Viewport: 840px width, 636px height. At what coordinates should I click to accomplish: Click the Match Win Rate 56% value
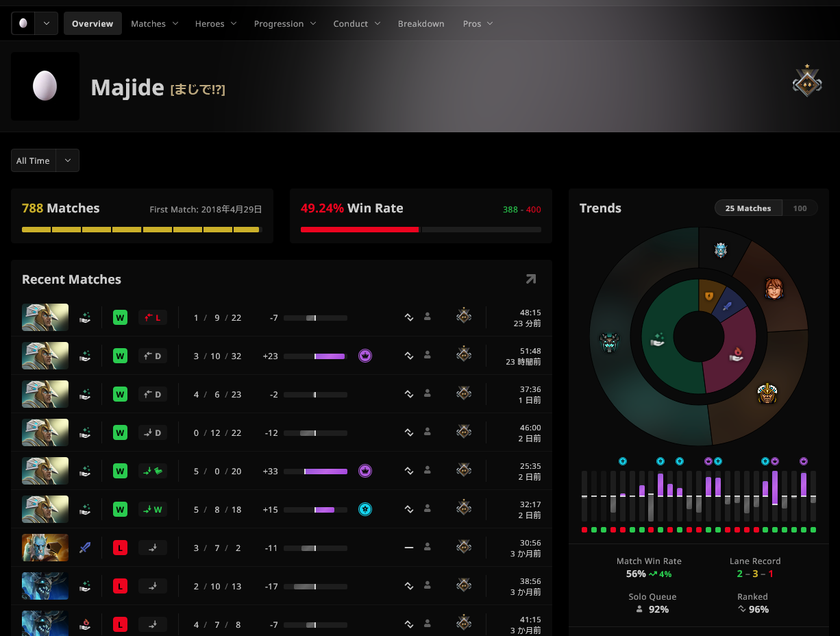(636, 574)
